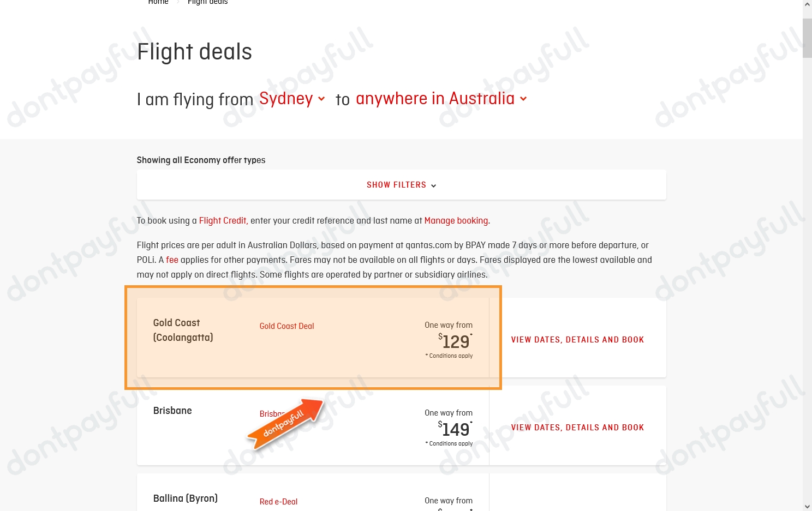The width and height of the screenshot is (812, 511).
Task: Go to Home in the breadcrumb
Action: pyautogui.click(x=158, y=2)
